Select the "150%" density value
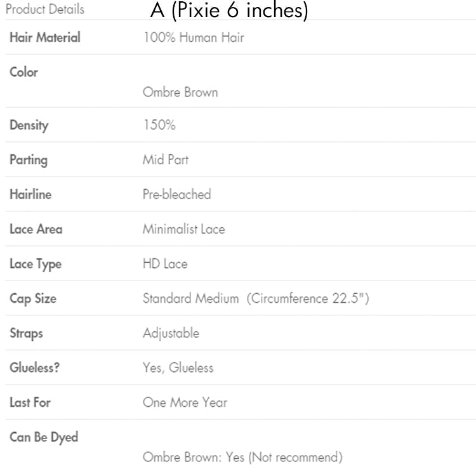This screenshot has width=476, height=476. [159, 125]
